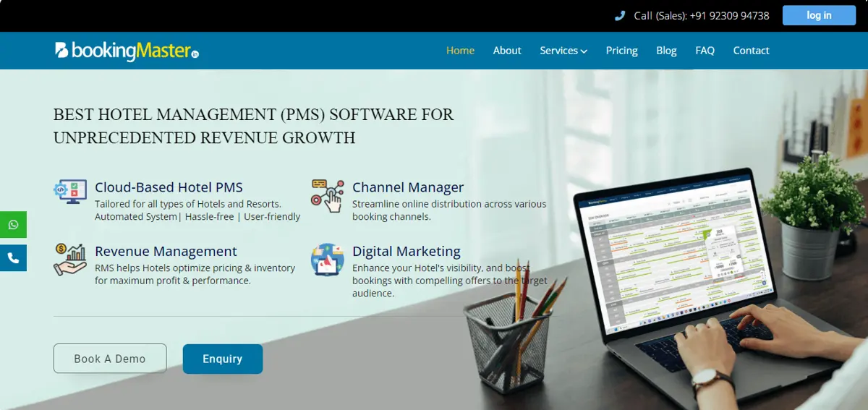Viewport: 868px width, 410px height.
Task: Open the About page
Action: click(507, 51)
